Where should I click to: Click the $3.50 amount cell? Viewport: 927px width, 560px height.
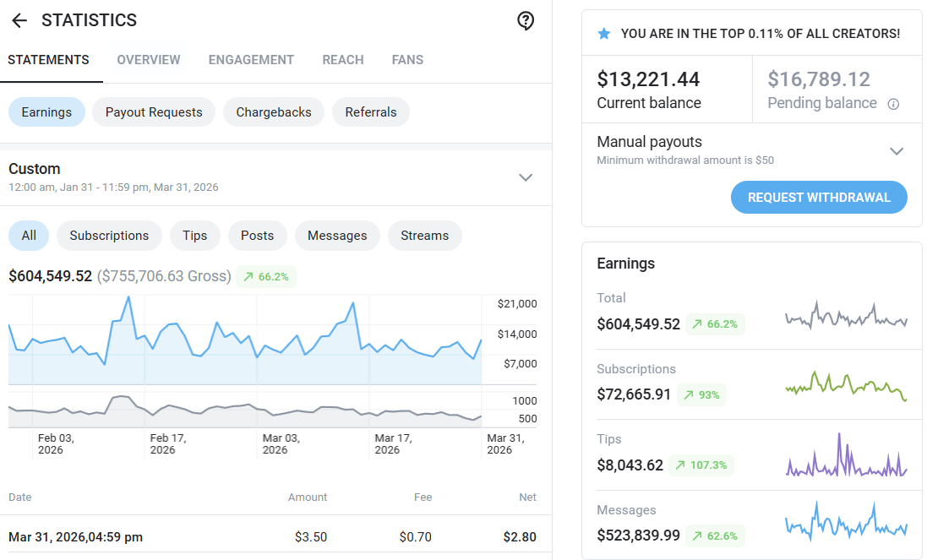(x=311, y=537)
